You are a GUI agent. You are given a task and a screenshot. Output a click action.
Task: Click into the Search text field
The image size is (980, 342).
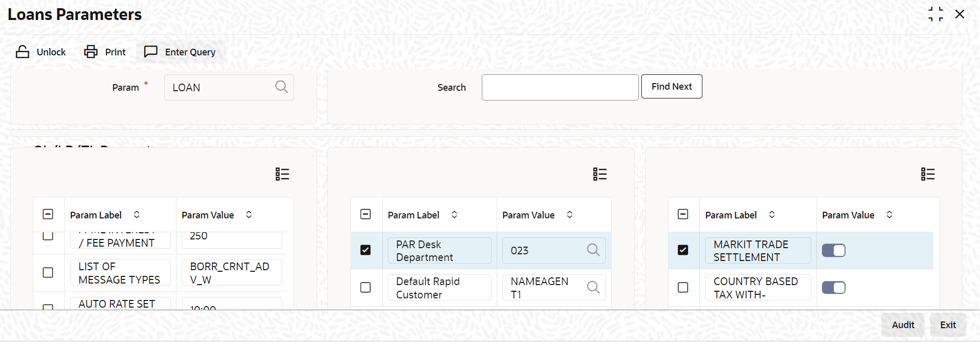tap(560, 87)
